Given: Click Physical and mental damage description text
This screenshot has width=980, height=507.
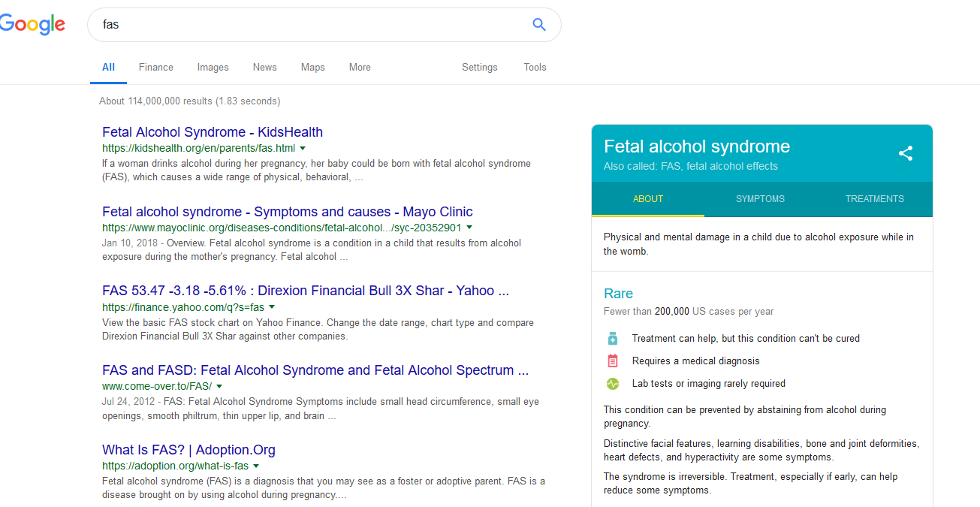Looking at the screenshot, I should [758, 244].
